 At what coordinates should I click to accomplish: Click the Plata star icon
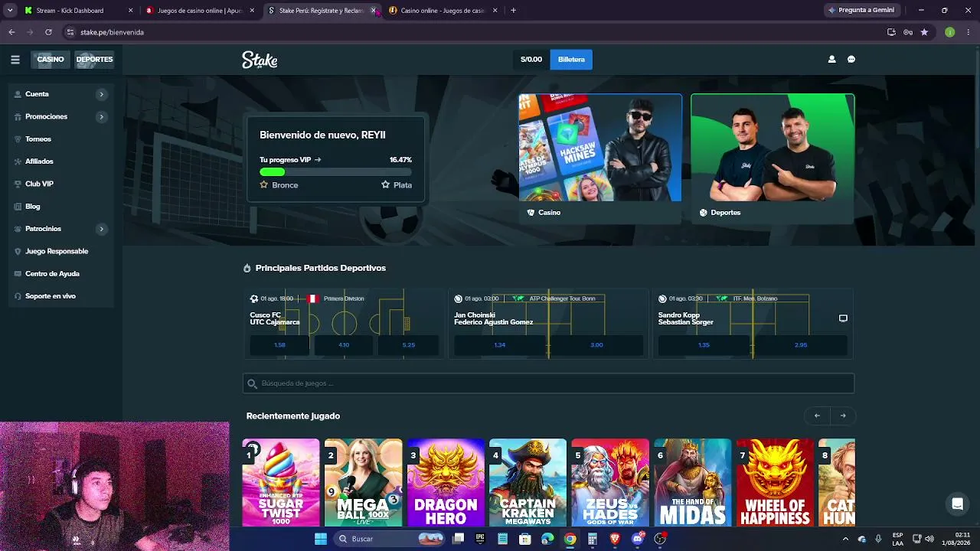[x=386, y=185]
